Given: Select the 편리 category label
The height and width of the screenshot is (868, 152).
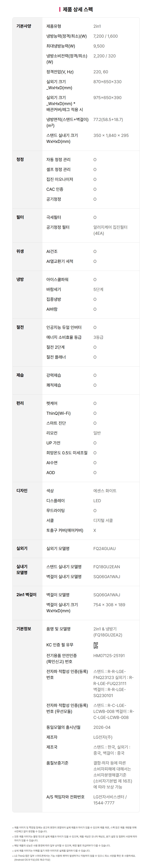Looking at the screenshot, I should point(20,403).
